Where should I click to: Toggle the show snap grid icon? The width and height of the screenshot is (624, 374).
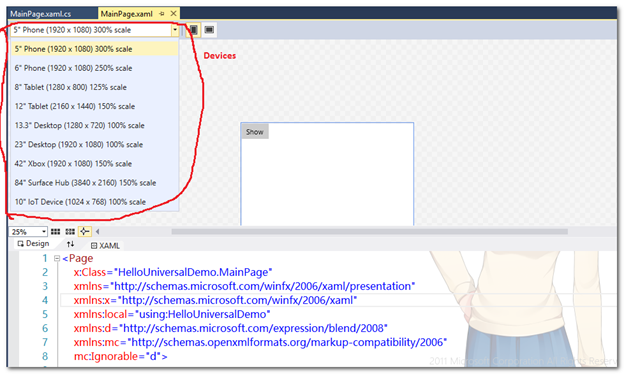55,232
